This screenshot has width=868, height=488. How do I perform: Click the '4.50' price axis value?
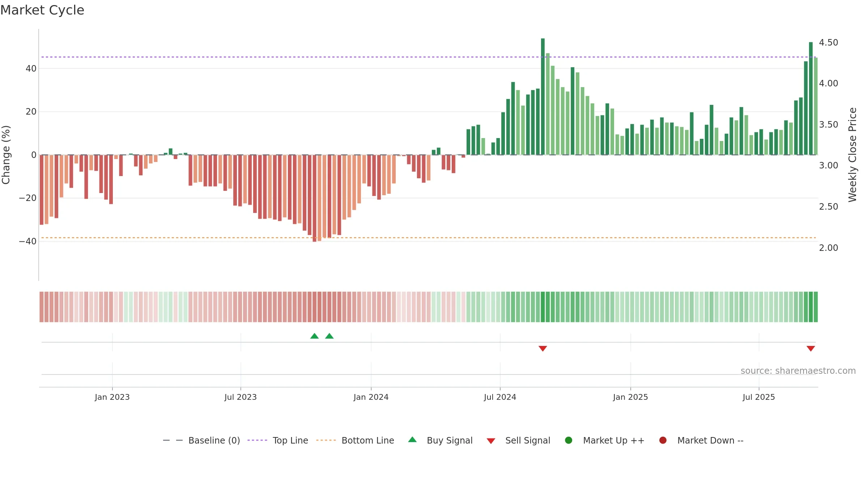[x=829, y=43]
